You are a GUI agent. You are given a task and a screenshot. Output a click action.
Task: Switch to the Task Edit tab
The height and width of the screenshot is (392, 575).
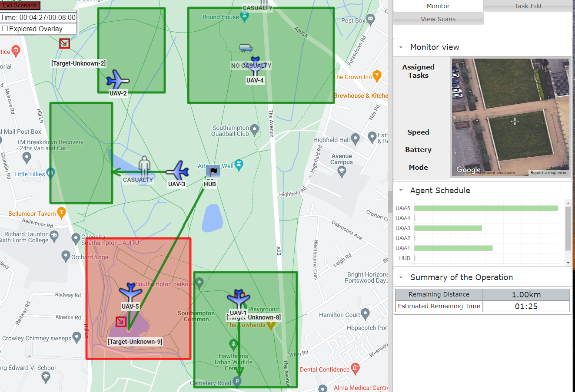coord(528,6)
